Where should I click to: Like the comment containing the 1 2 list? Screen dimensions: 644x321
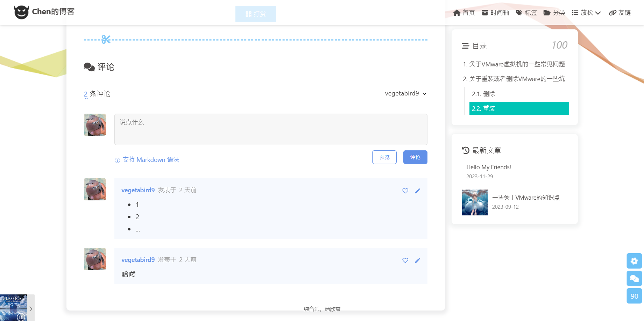(405, 191)
